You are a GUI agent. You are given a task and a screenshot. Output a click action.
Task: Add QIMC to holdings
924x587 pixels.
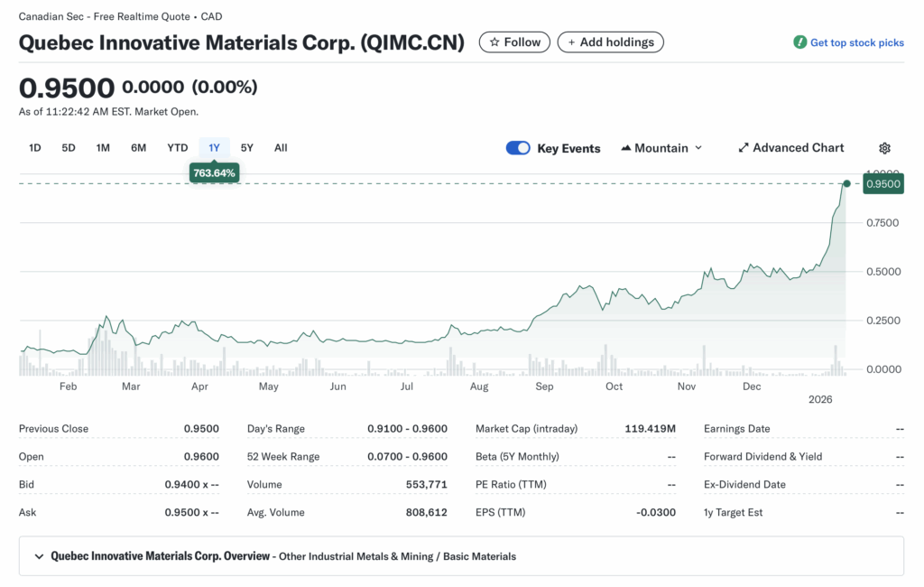(611, 42)
